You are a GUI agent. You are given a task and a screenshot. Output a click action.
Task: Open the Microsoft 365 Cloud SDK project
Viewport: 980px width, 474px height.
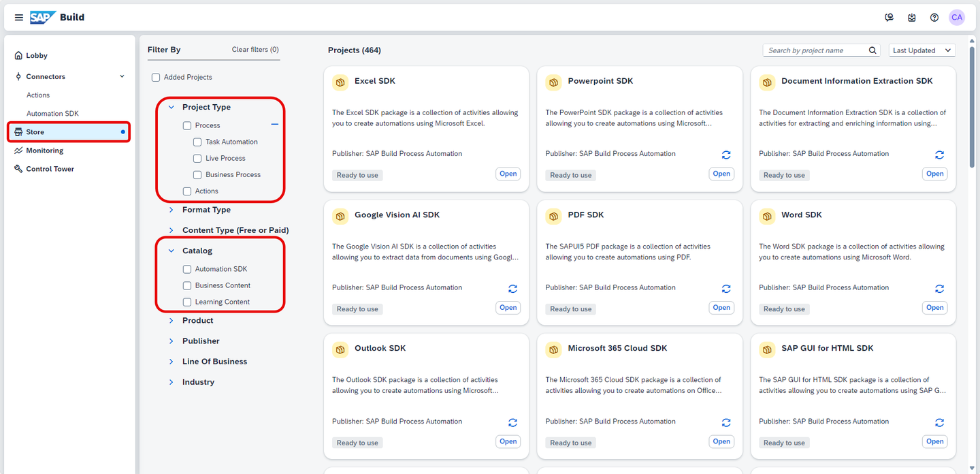722,441
